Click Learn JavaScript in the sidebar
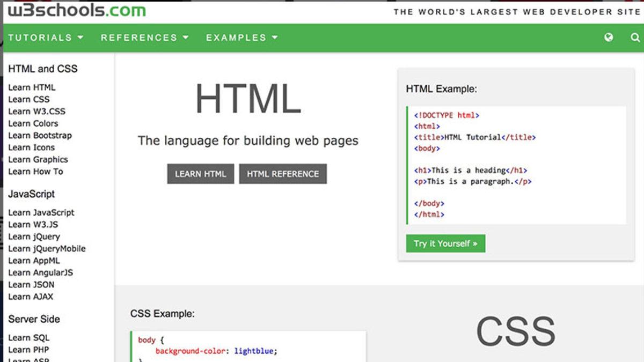Image resolution: width=644 pixels, height=362 pixels. coord(41,212)
